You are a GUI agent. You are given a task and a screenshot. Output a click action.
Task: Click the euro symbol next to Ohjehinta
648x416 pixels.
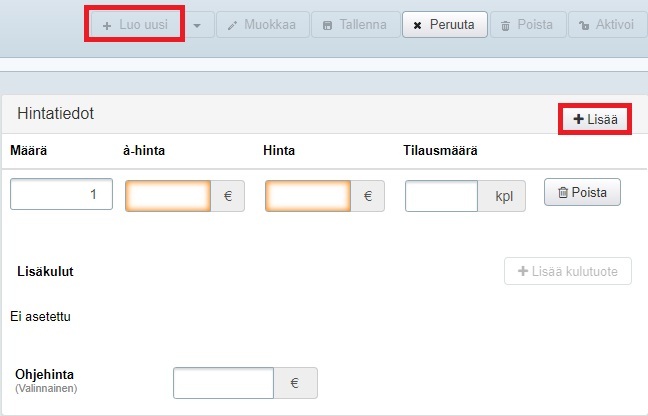[x=295, y=383]
